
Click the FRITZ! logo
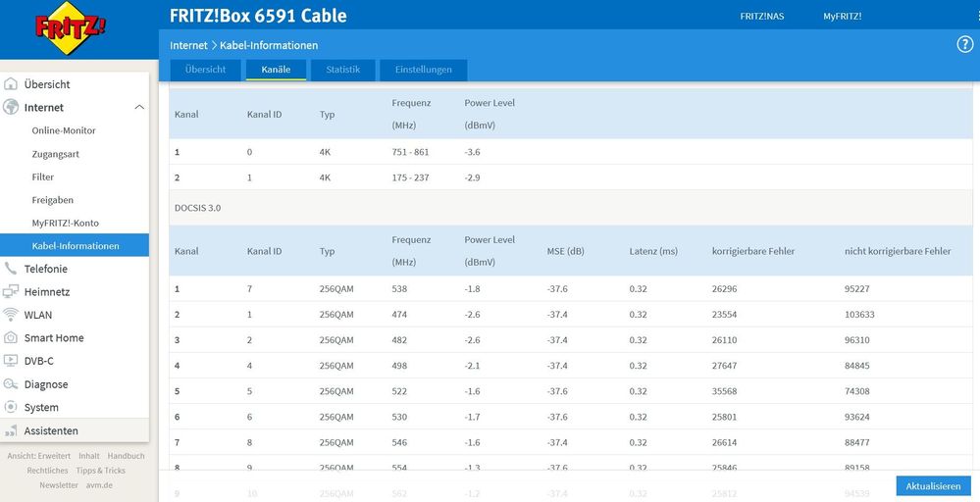pyautogui.click(x=70, y=28)
